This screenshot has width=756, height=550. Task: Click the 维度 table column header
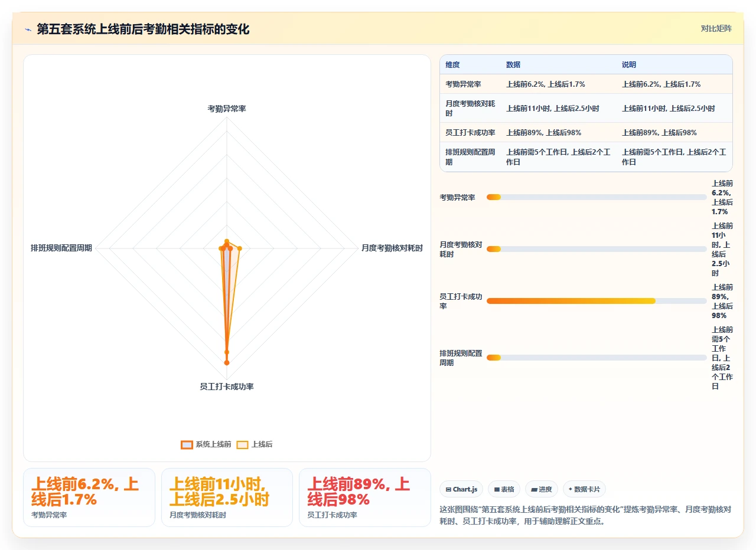[452, 65]
